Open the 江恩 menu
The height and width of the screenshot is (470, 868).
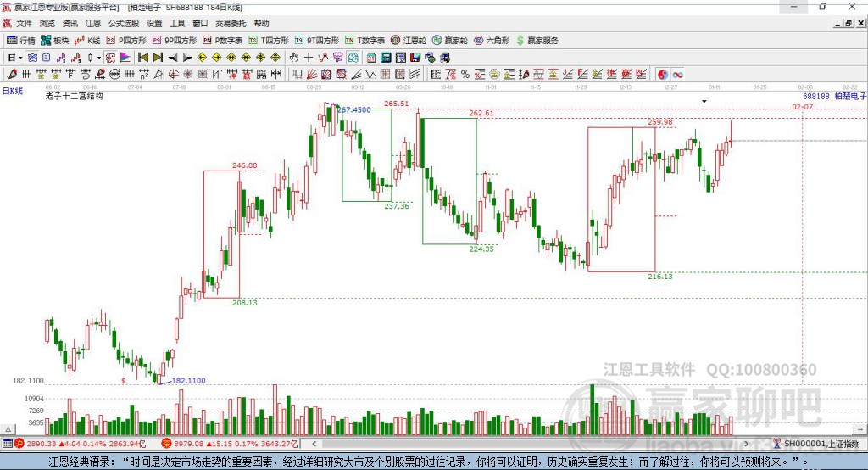(93, 23)
